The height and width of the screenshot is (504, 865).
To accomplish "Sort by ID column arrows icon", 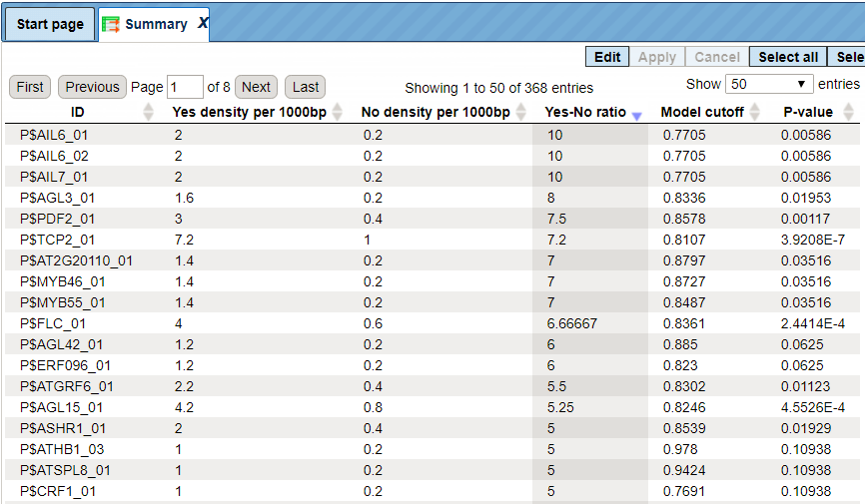I will 148,112.
